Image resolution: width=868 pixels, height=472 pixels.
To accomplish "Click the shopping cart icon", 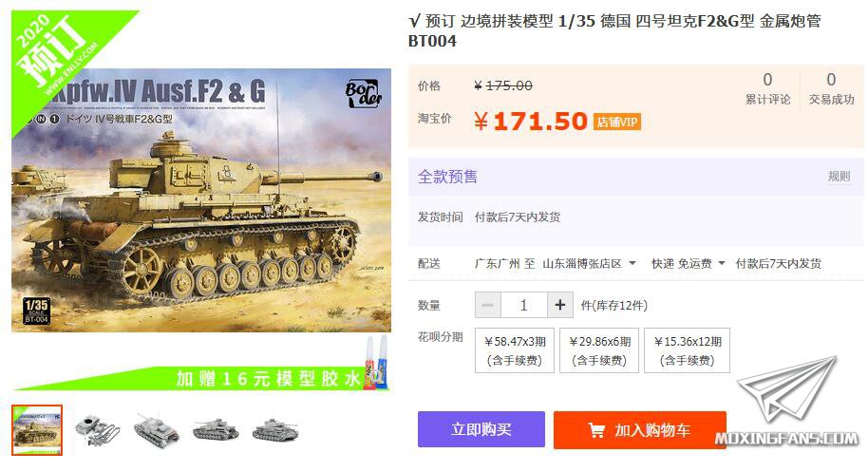I will click(596, 430).
